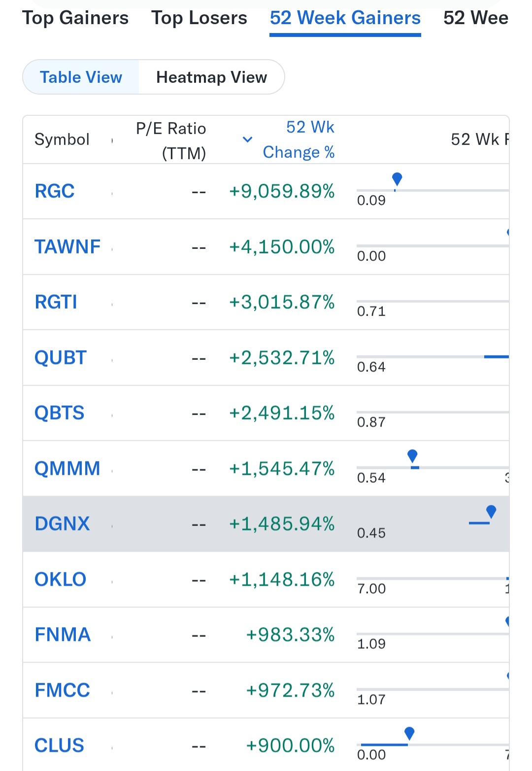The width and height of the screenshot is (532, 771).
Task: Sort by the Symbol column header
Action: [62, 140]
